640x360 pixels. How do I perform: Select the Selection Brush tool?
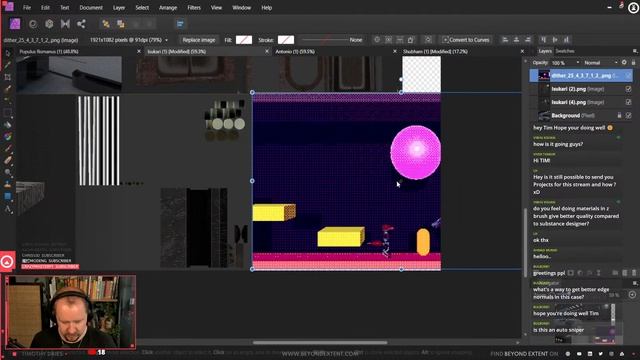(x=8, y=89)
